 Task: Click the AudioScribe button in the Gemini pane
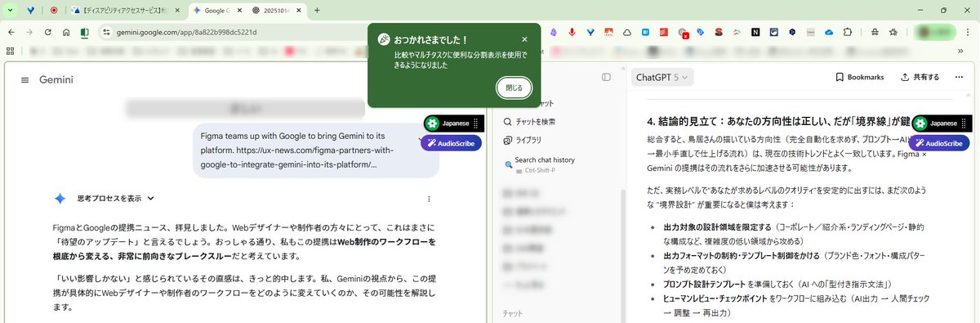click(451, 142)
